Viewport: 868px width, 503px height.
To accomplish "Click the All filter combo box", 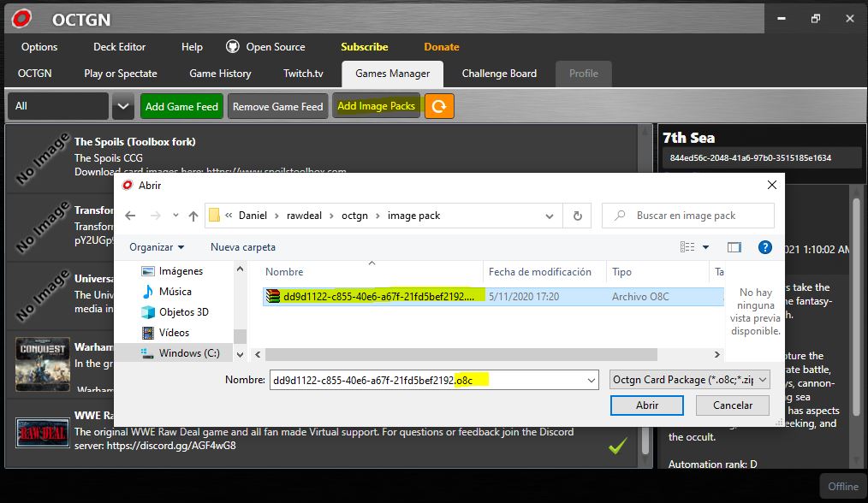I will [58, 106].
